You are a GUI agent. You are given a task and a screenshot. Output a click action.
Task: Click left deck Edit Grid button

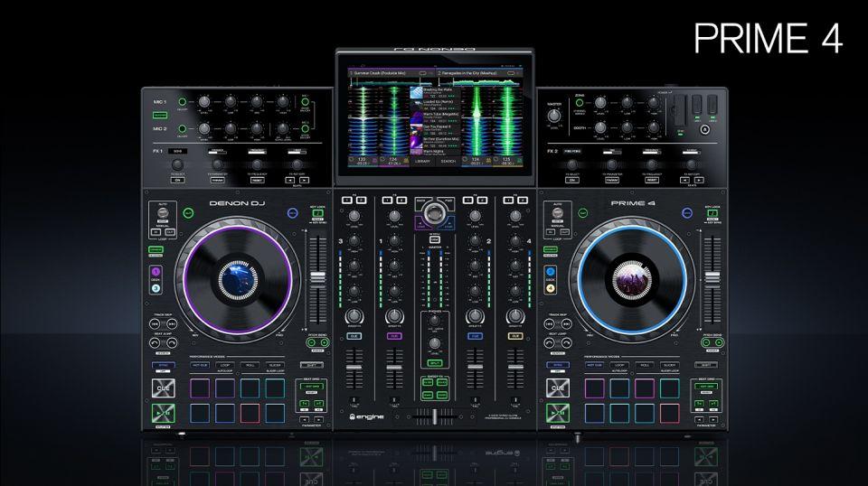tap(312, 387)
